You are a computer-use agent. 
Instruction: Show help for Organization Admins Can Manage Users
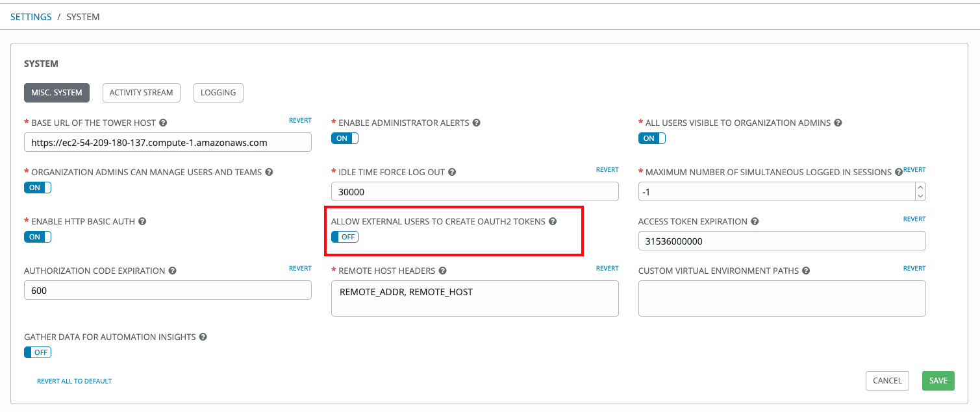(x=269, y=172)
